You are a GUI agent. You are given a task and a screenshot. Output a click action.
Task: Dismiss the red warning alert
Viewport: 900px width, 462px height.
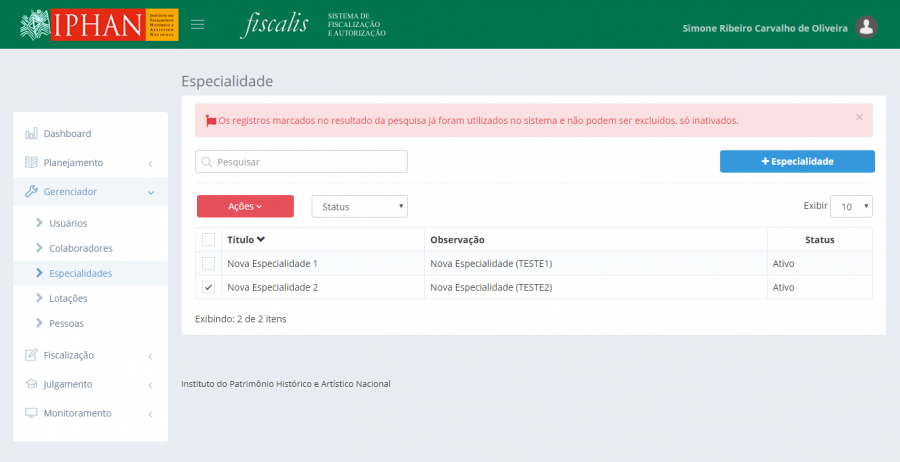(859, 117)
